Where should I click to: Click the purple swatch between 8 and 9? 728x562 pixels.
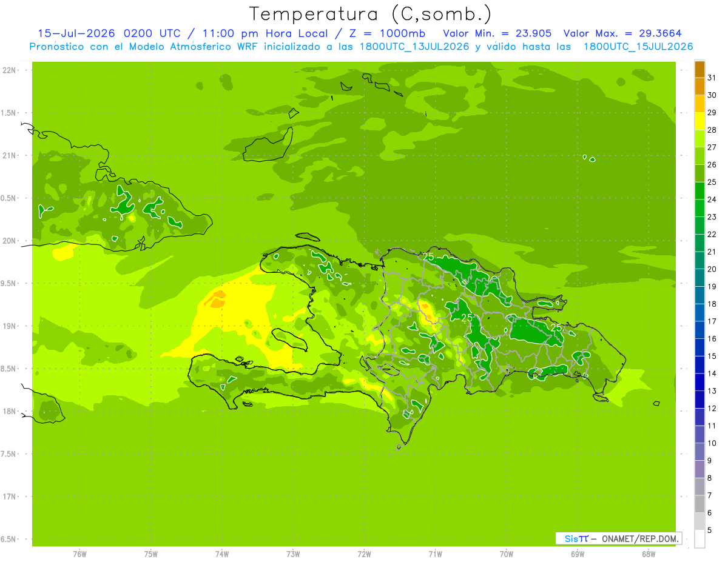click(699, 469)
